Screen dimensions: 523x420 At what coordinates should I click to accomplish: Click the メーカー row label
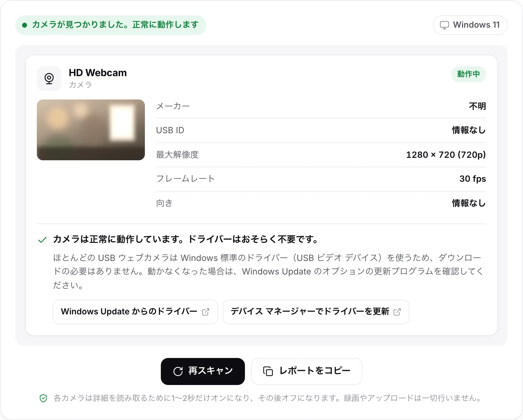click(173, 106)
